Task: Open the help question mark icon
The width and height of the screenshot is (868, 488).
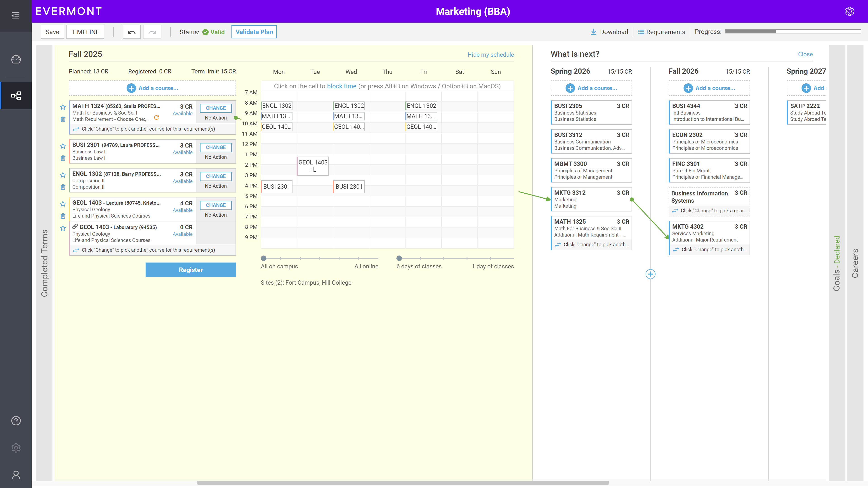Action: tap(16, 421)
